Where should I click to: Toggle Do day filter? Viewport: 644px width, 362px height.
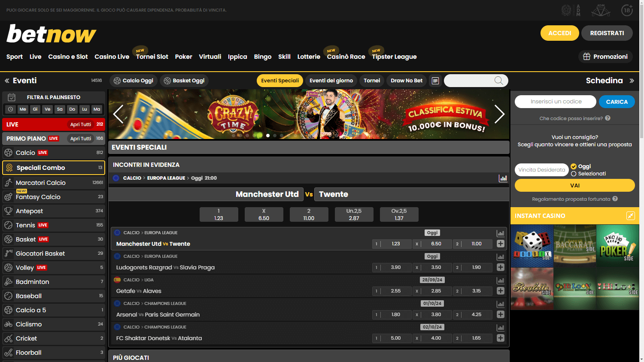point(72,109)
